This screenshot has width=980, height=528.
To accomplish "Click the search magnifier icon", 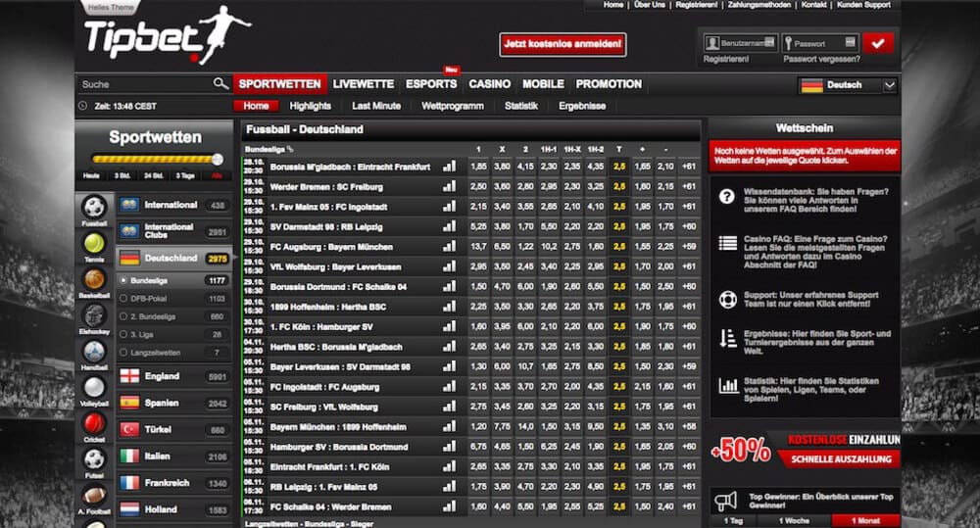I will click(x=220, y=83).
